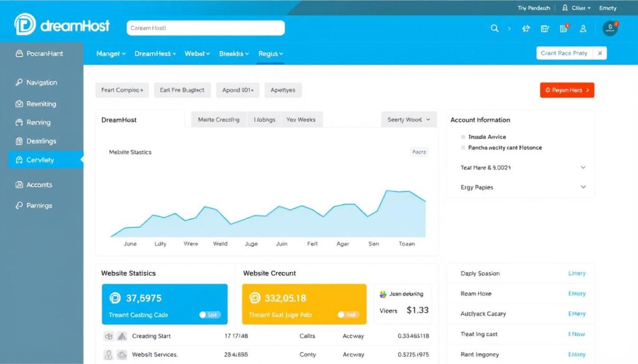Click the Apeityes button
Screen dimensions: 638x364
coord(283,90)
